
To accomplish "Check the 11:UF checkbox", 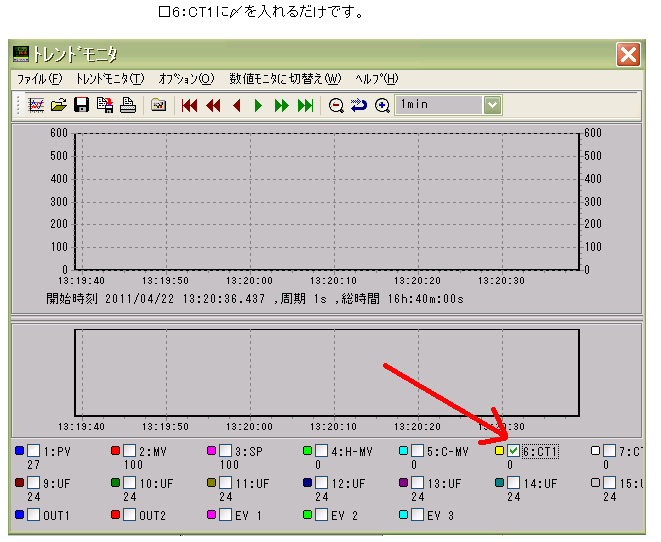I will pyautogui.click(x=226, y=482).
